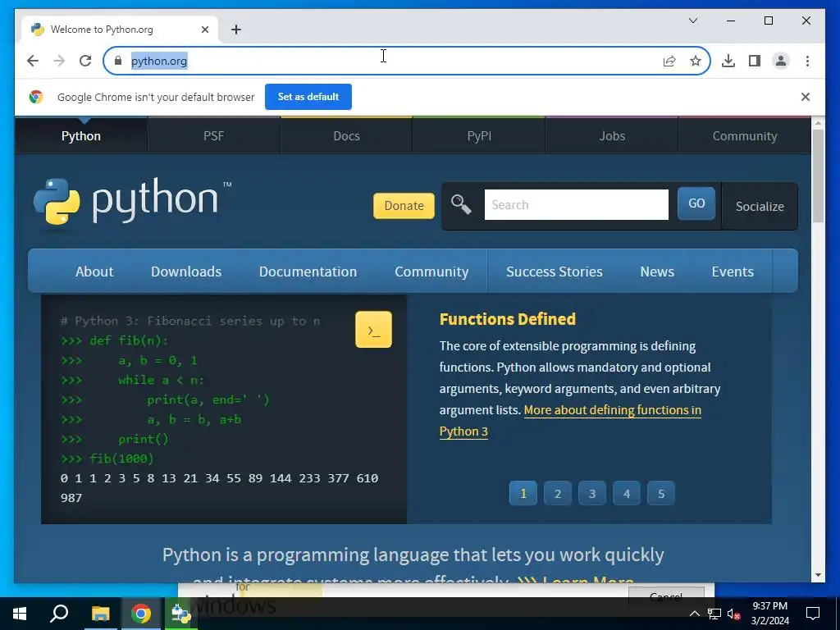Image resolution: width=840 pixels, height=630 pixels.
Task: Close the Welcome to Python.org tab
Action: point(204,30)
